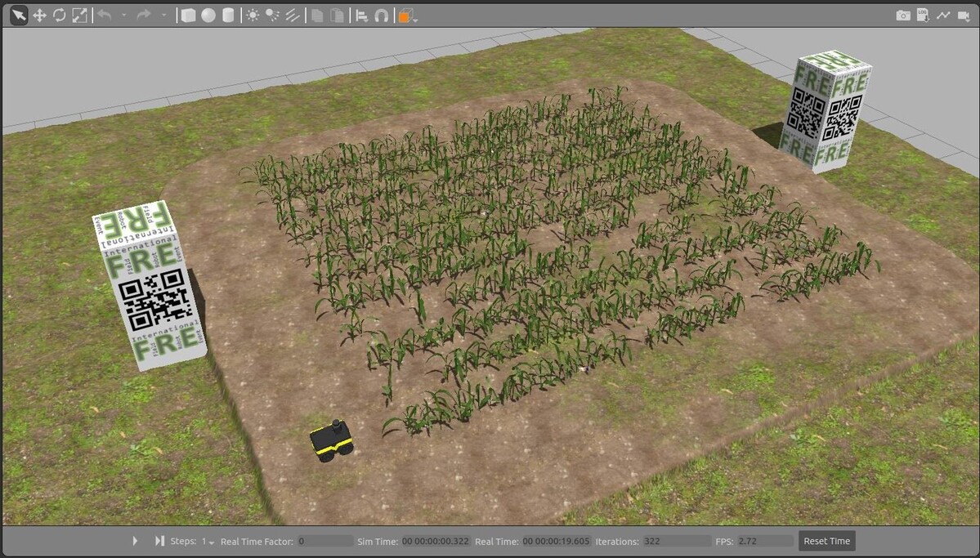Click the FPS value field
This screenshot has height=558, width=980.
click(766, 541)
